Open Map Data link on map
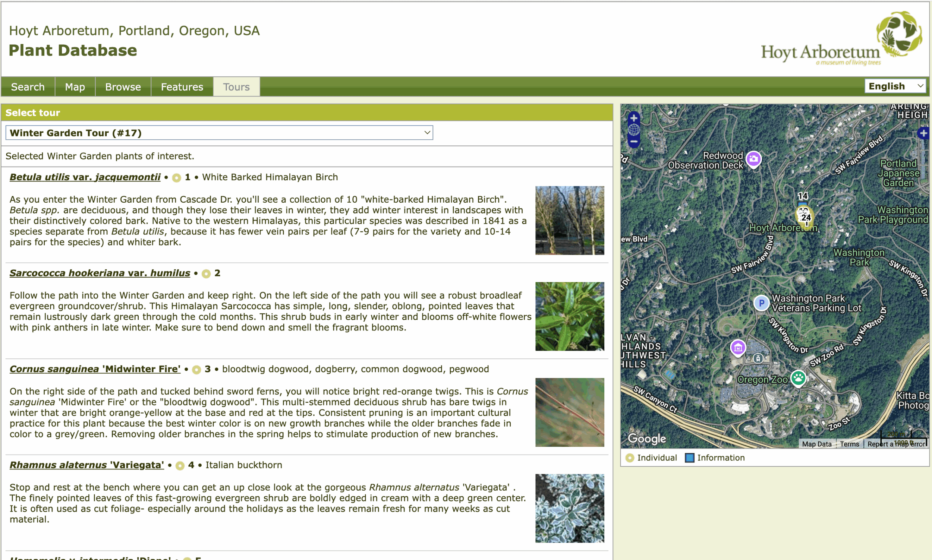This screenshot has height=560, width=932. coord(816,444)
